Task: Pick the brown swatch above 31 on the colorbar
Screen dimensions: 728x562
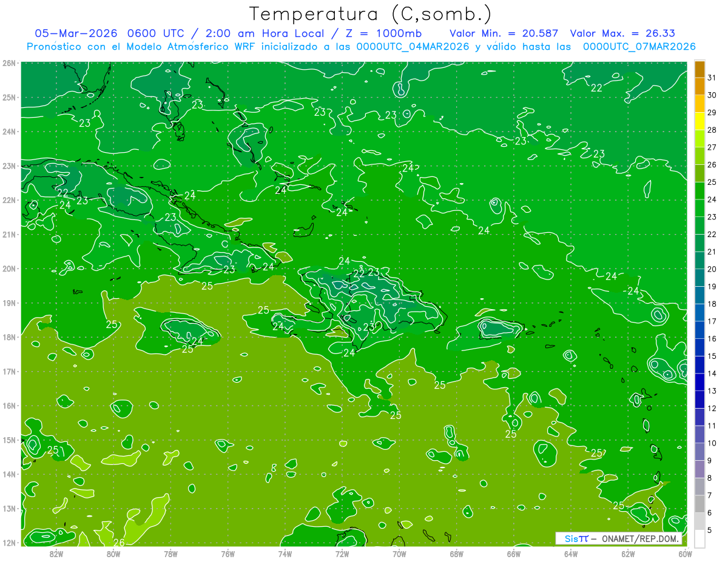Action: 699,69
